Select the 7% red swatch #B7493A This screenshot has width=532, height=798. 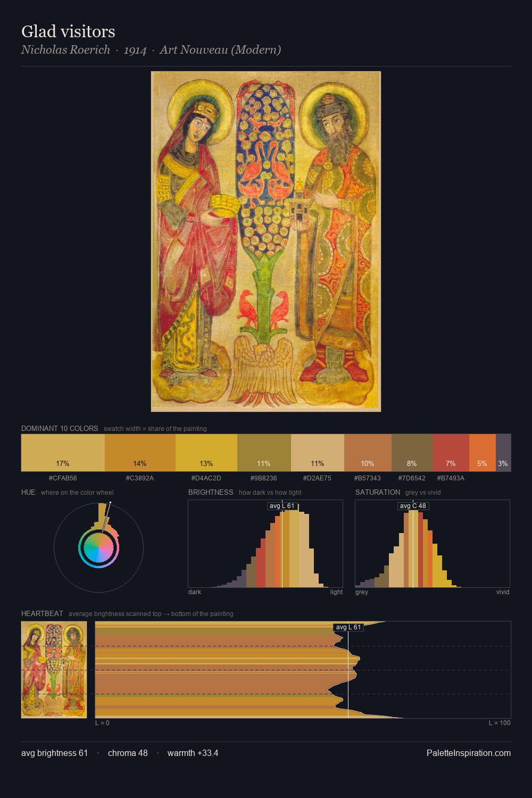451,453
